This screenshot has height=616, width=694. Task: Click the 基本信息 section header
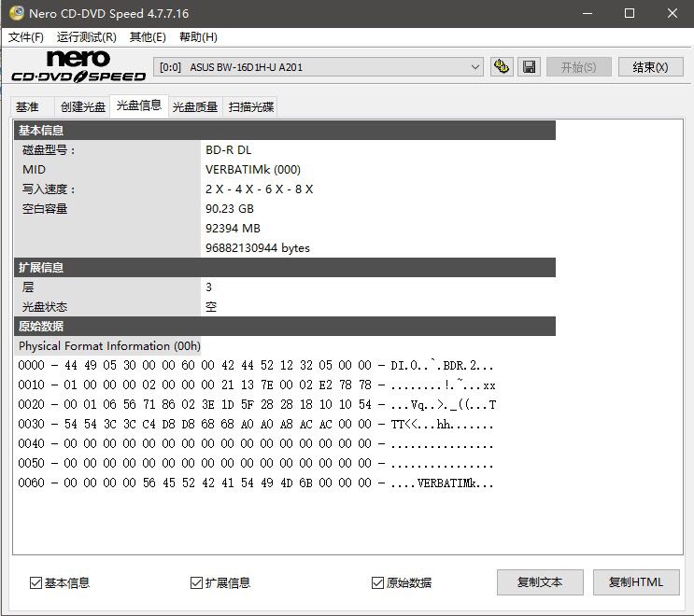point(285,131)
